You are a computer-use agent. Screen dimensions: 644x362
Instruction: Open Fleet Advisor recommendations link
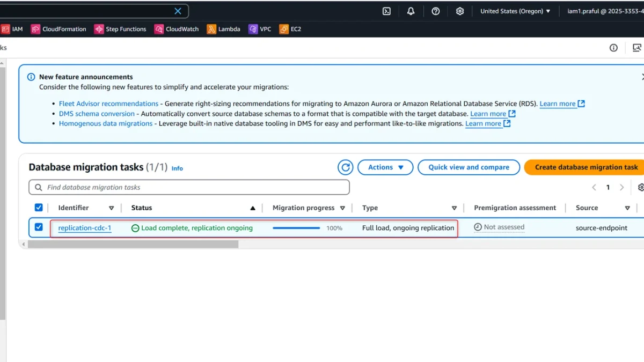(x=108, y=104)
